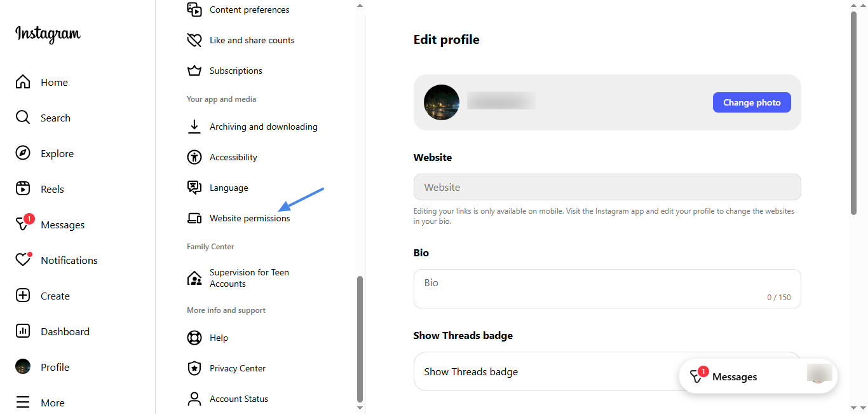Click the settings list scrollbar down arrow
Image resolution: width=868 pixels, height=414 pixels.
pos(360,408)
